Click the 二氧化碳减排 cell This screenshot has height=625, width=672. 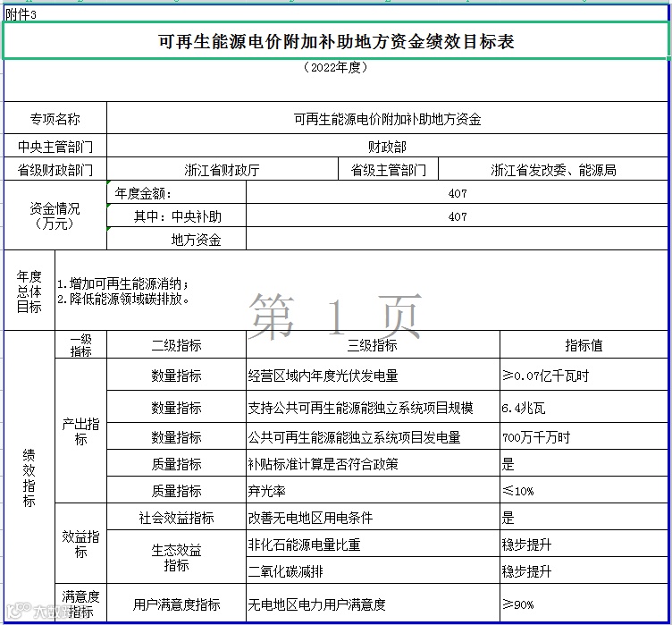click(373, 570)
